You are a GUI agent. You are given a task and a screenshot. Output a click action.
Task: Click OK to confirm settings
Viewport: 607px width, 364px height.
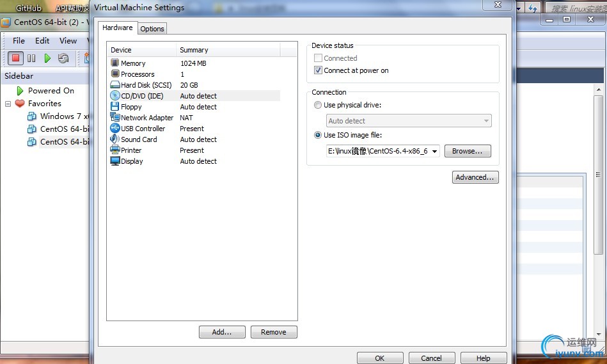[x=380, y=358]
